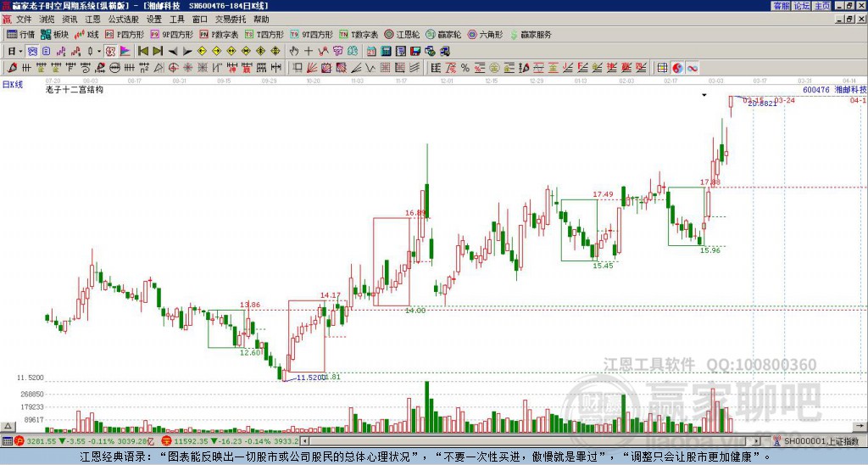
Task: Click the grid icon in status bar
Action: (x=7, y=441)
